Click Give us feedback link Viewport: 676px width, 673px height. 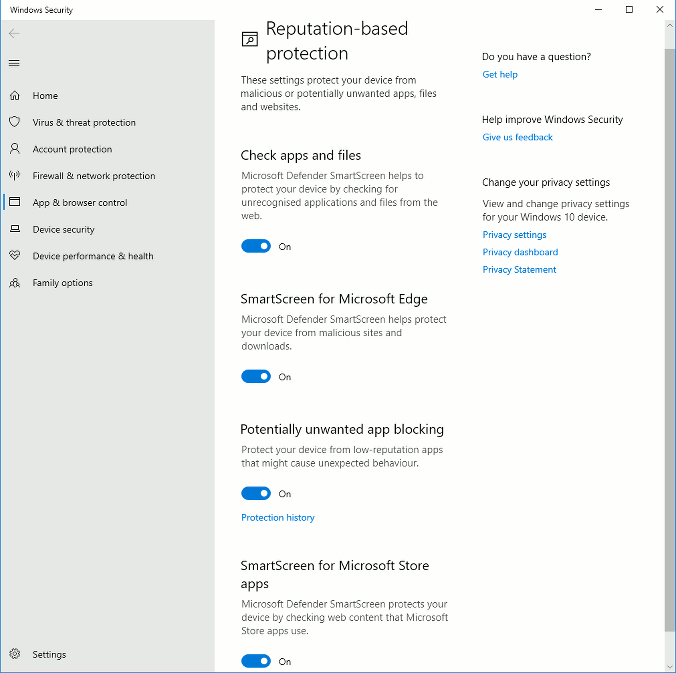pyautogui.click(x=517, y=137)
